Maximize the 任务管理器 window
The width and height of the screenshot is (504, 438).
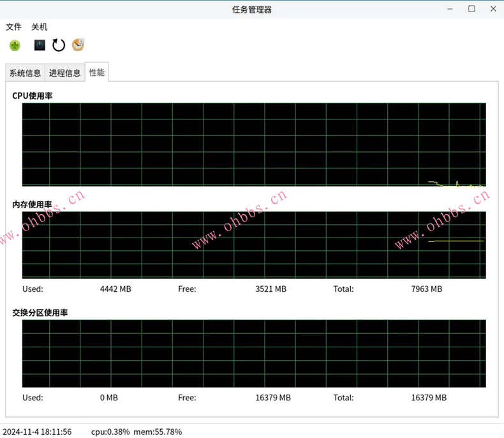coord(471,9)
